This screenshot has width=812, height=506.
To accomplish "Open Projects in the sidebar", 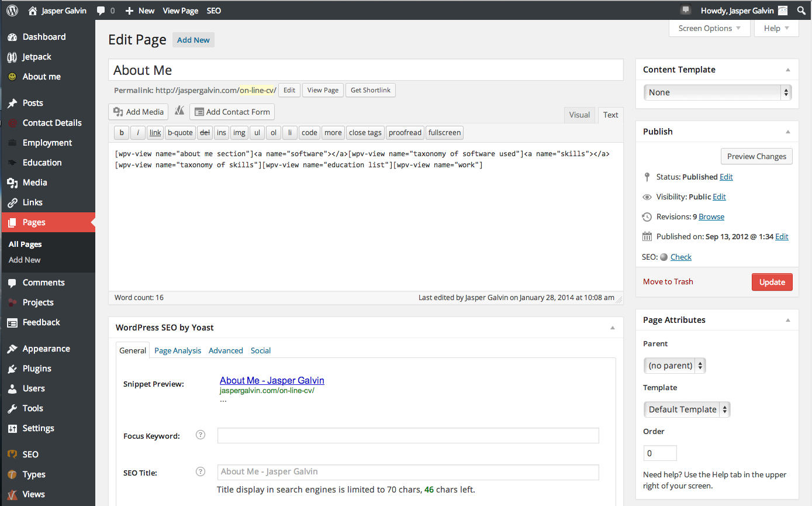I will 38,302.
